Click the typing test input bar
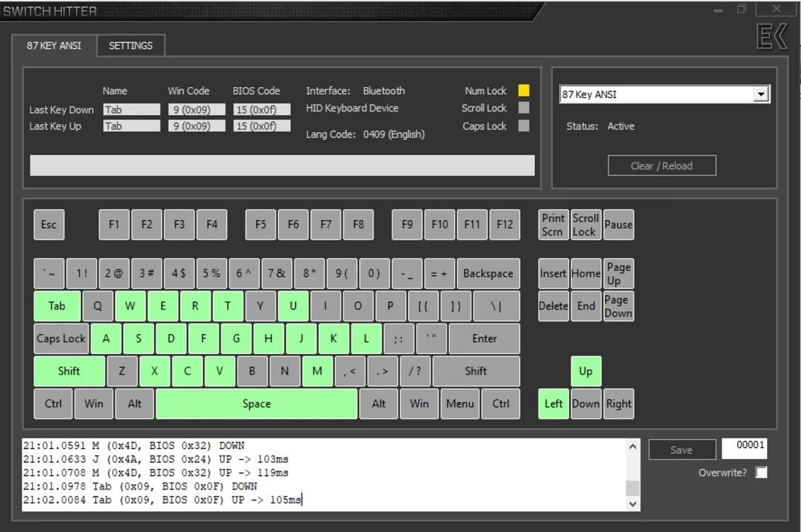This screenshot has height=532, width=801. 282,165
